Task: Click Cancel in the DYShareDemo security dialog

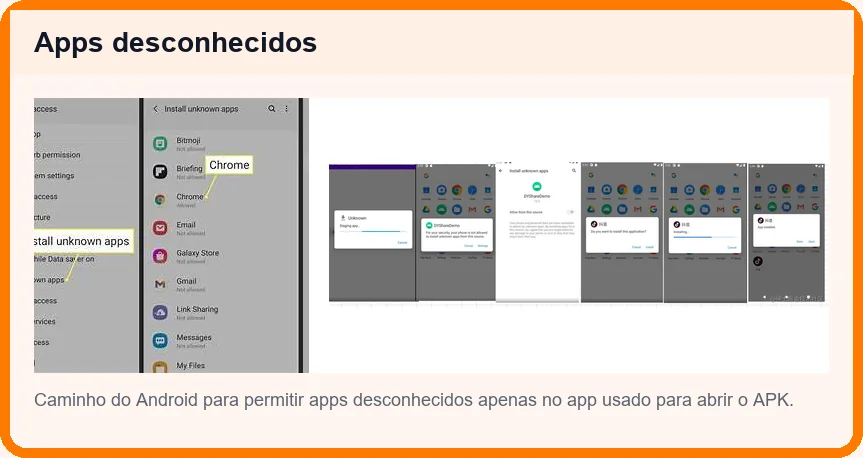Action: 468,246
